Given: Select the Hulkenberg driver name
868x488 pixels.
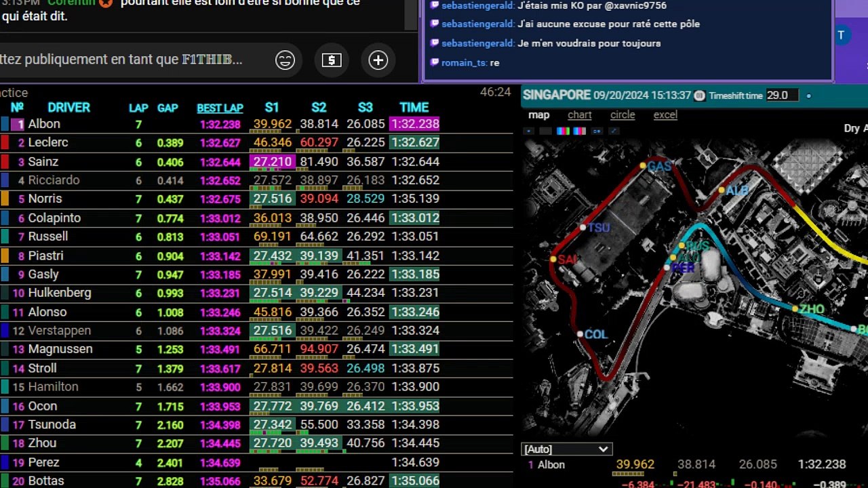Looking at the screenshot, I should click(x=60, y=293).
